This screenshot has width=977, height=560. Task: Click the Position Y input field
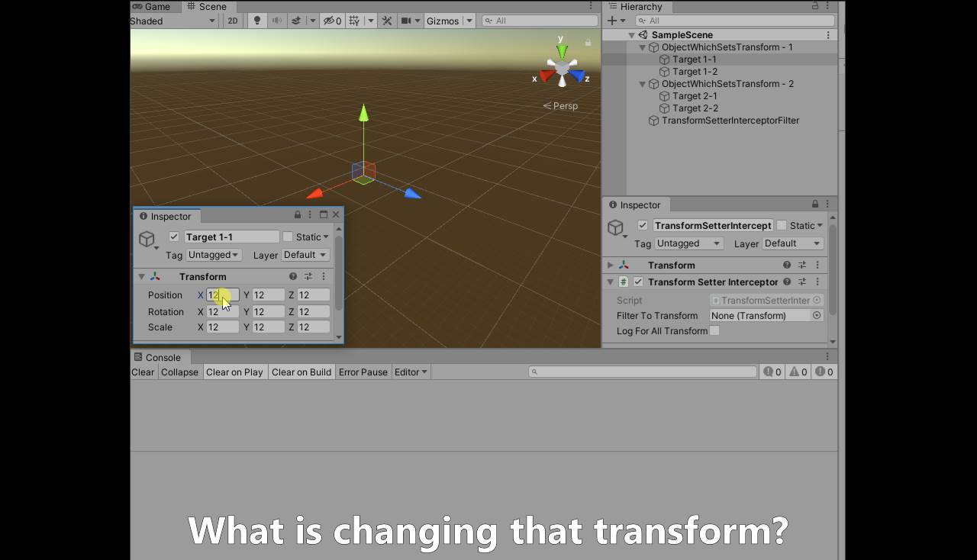pos(268,295)
